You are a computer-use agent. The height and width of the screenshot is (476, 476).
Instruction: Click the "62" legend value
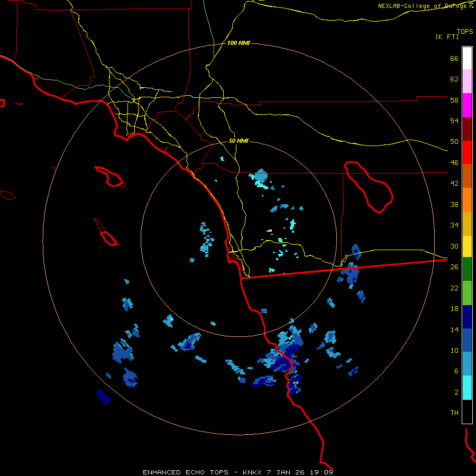tap(454, 79)
